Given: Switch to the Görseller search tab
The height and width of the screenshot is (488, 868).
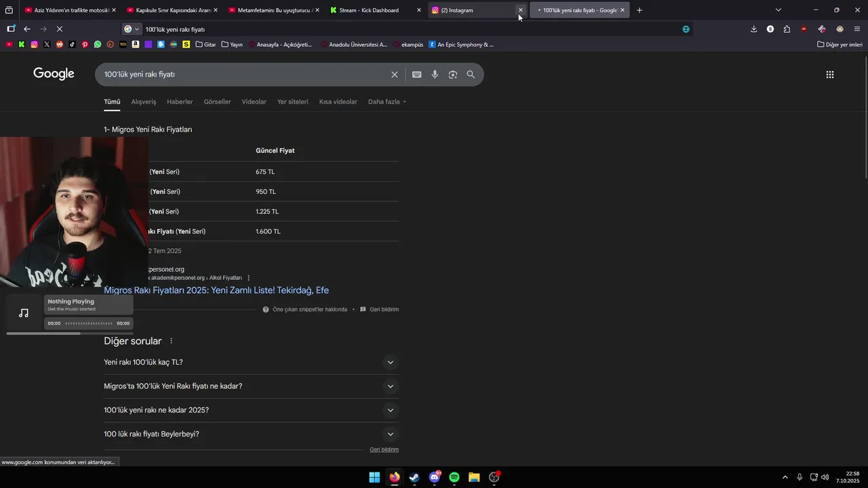Looking at the screenshot, I should pos(217,102).
